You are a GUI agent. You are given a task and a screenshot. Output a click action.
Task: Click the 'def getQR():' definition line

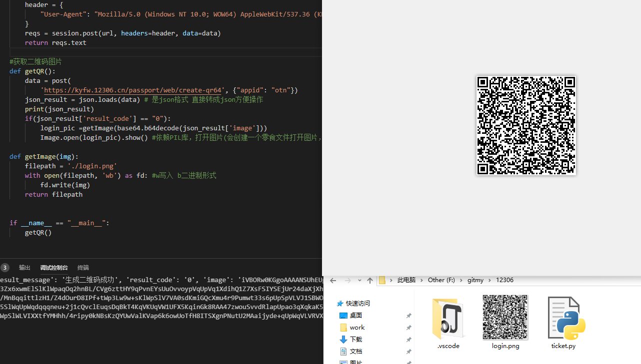(32, 71)
